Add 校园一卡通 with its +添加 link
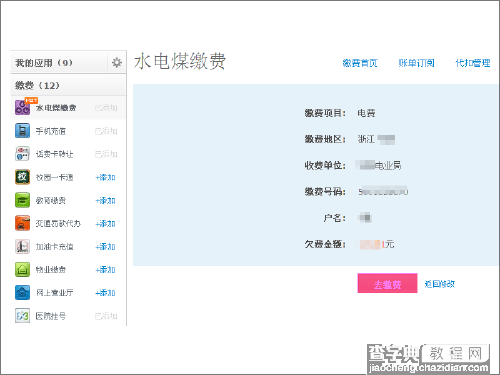The height and width of the screenshot is (375, 500). [x=105, y=177]
